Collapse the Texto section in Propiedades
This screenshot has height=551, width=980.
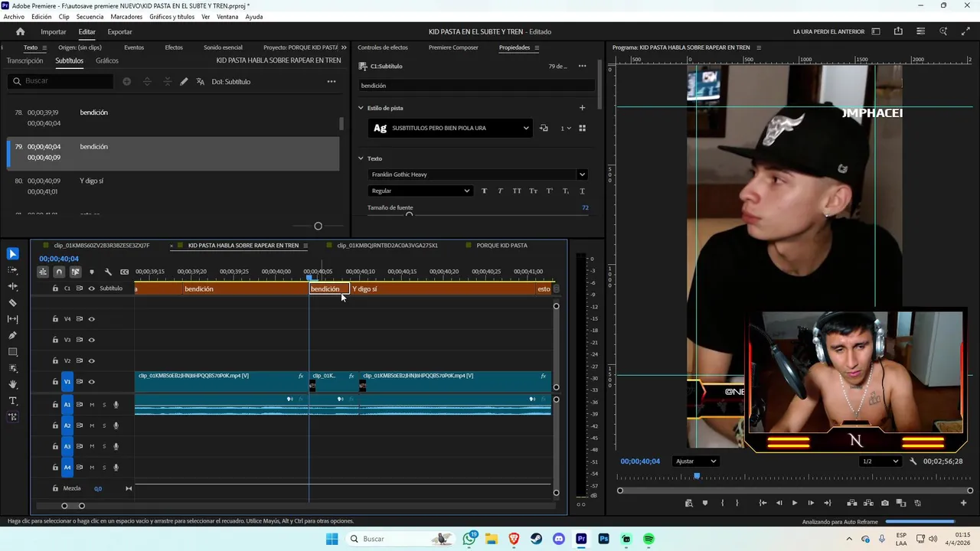point(361,158)
